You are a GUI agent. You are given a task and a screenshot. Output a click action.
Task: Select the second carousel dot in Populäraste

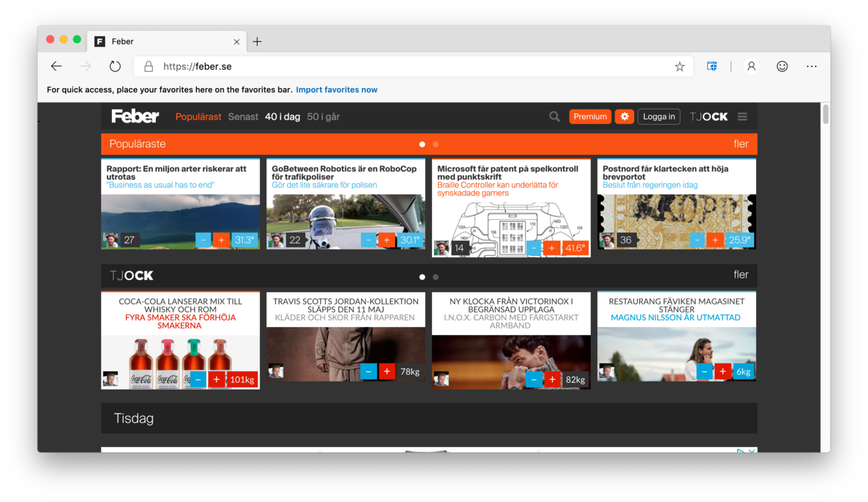pos(435,144)
